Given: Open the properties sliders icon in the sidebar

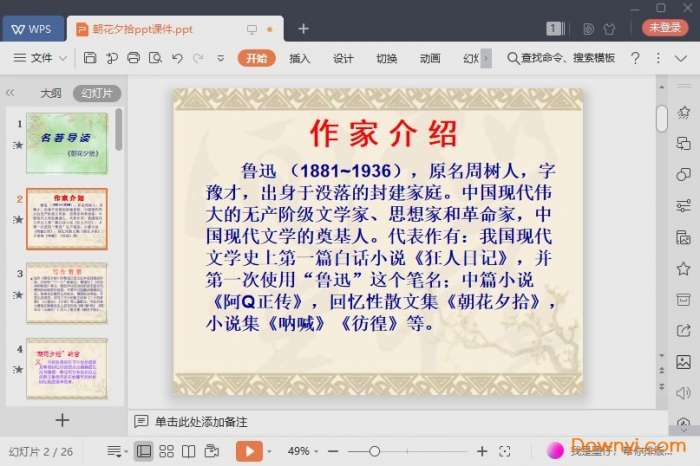Looking at the screenshot, I should 683,206.
